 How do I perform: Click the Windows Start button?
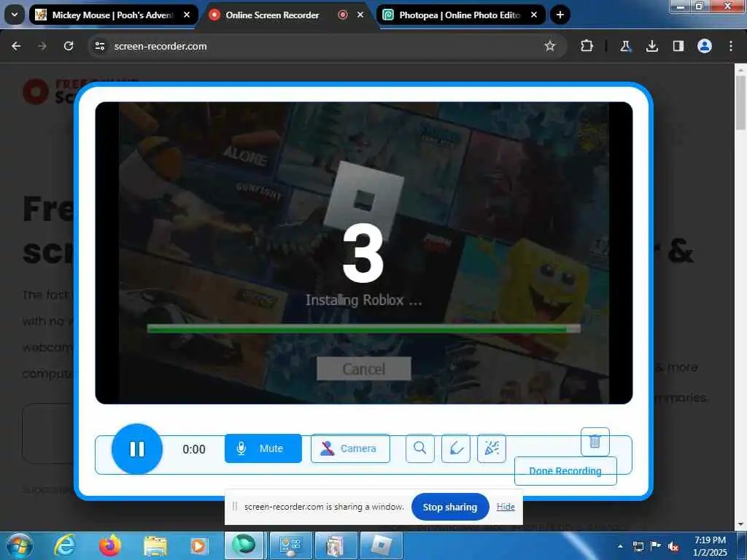(x=20, y=545)
